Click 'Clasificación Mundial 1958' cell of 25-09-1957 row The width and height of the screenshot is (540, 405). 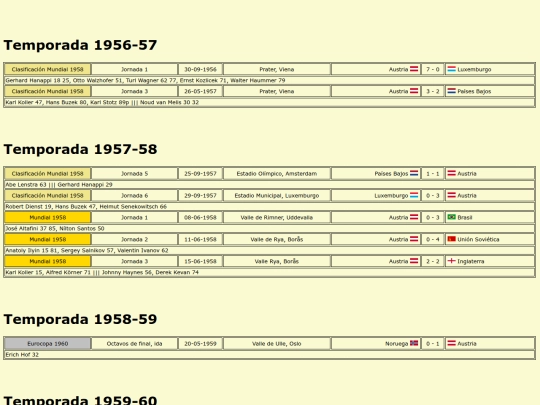click(48, 174)
